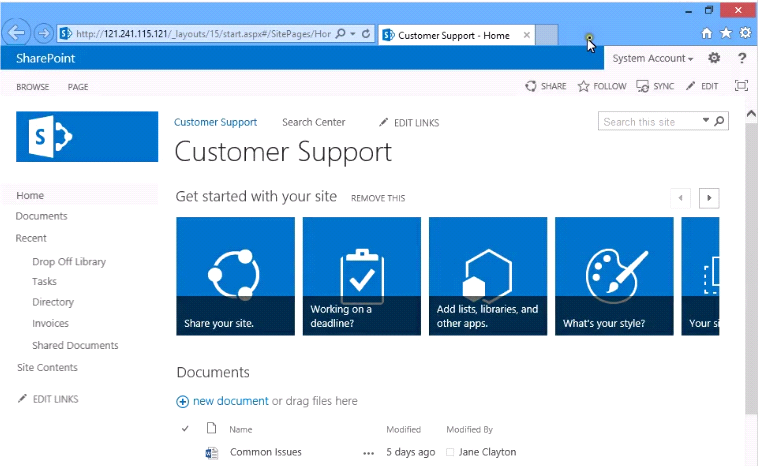Refresh the page using the reload icon
The image size is (758, 466).
(x=366, y=33)
